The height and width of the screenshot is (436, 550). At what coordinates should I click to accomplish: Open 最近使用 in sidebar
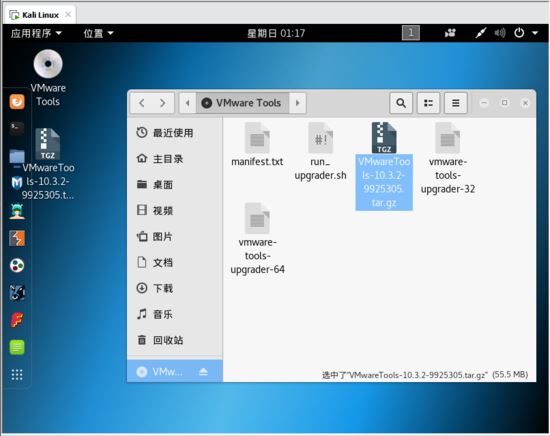[x=175, y=133]
